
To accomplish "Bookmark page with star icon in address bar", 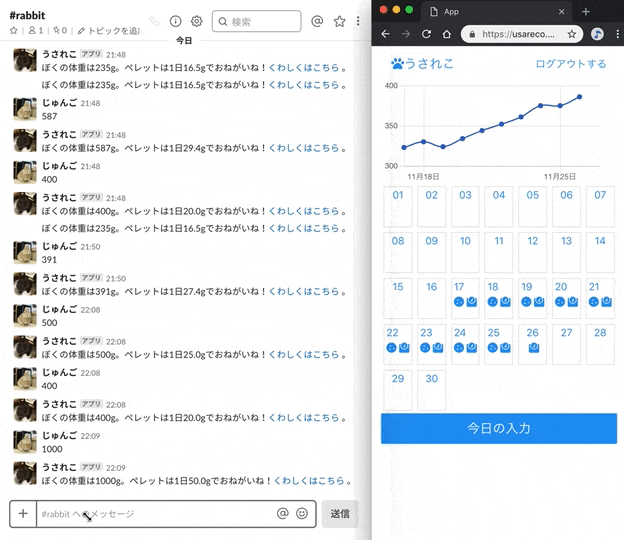I will click(572, 34).
